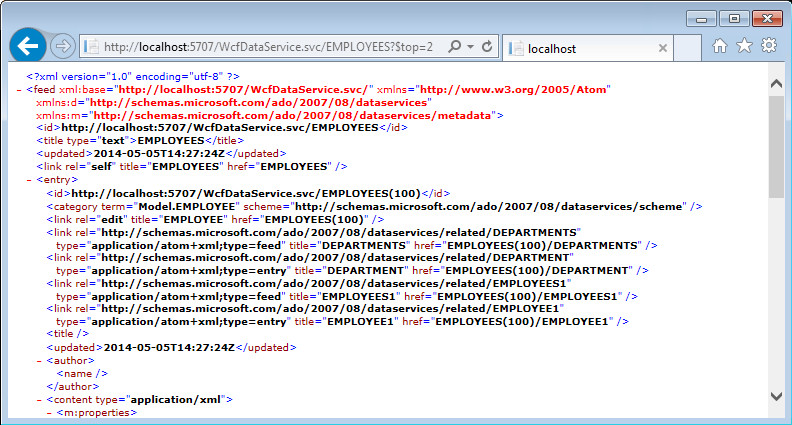Close the localhost tab
This screenshot has height=425, width=792.
[663, 49]
